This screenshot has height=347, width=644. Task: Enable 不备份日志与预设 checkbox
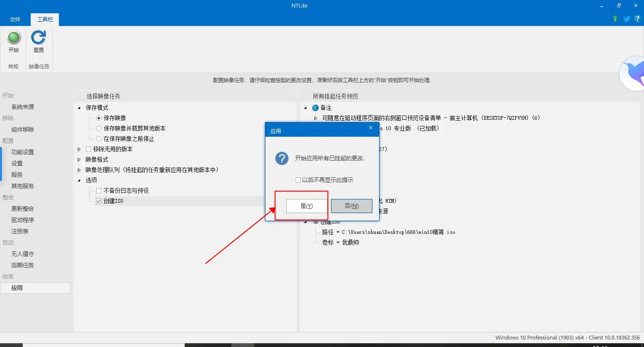click(99, 190)
